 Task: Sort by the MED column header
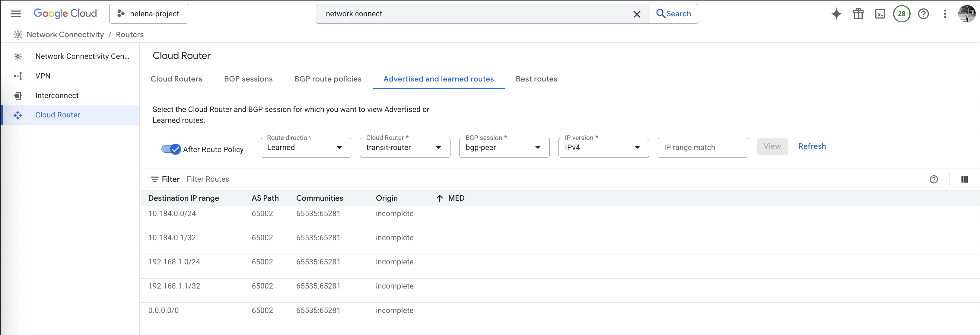(456, 198)
